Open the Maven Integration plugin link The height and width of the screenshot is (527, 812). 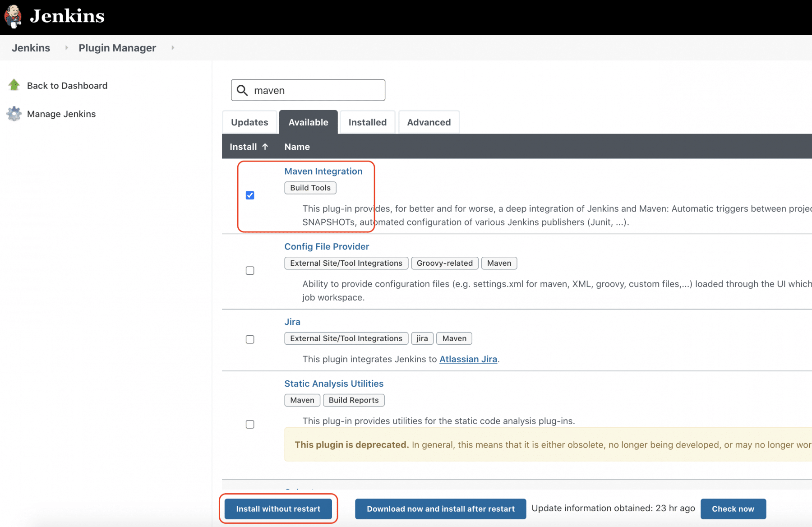point(323,171)
